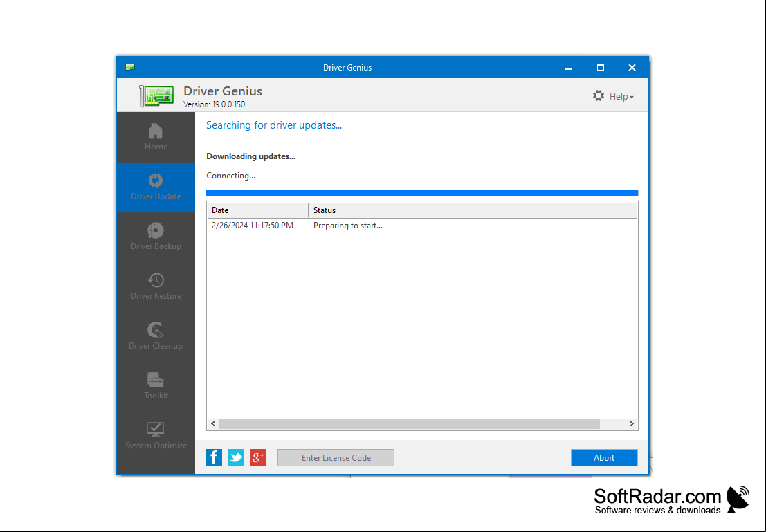Viewport: 766px width, 532px height.
Task: Click the small app icon in title bar
Action: click(x=129, y=67)
